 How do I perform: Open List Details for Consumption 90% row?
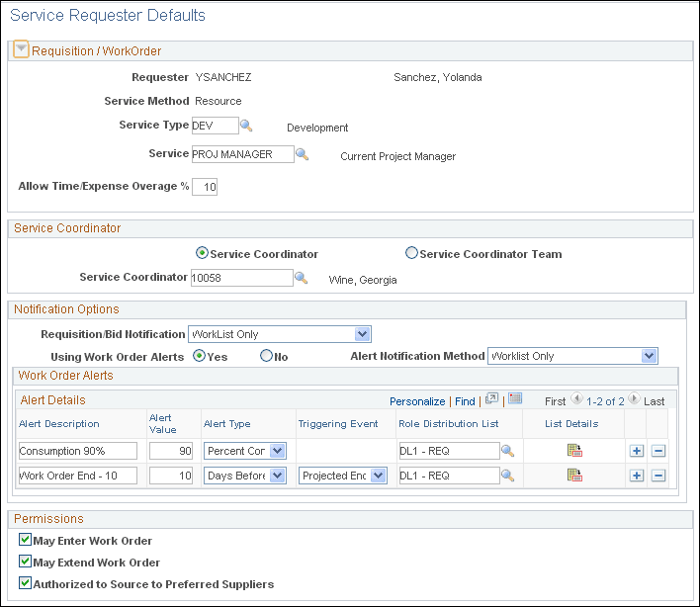tap(574, 451)
